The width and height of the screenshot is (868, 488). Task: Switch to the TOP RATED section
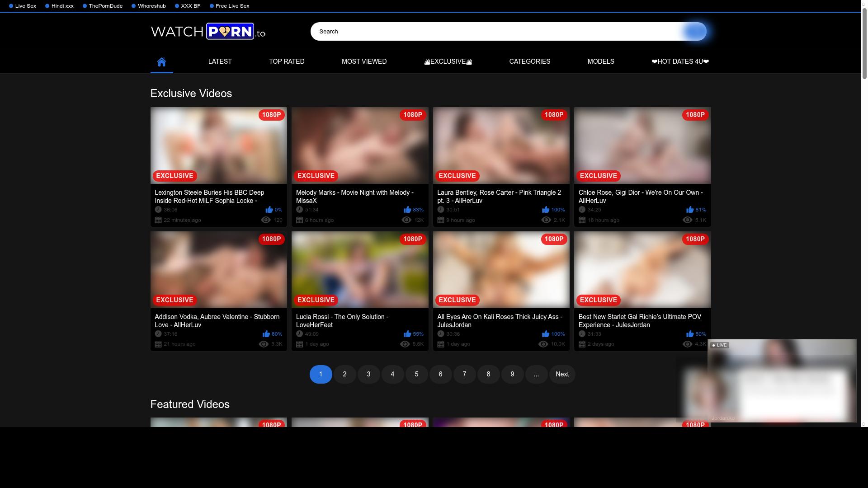pos(287,61)
